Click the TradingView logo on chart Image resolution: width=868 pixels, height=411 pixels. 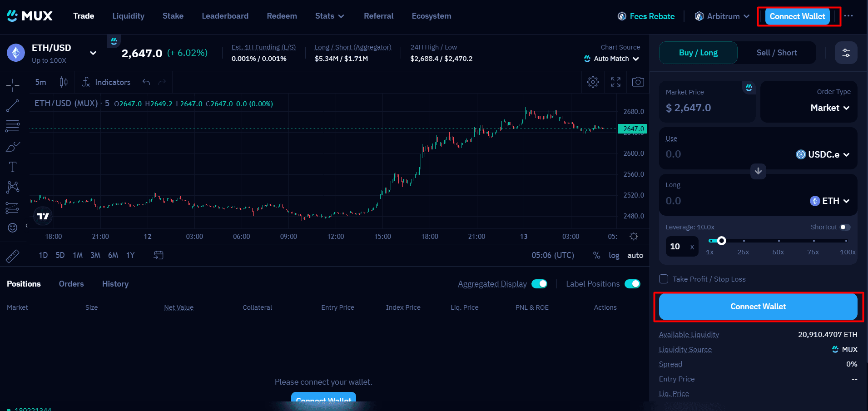pos(43,216)
